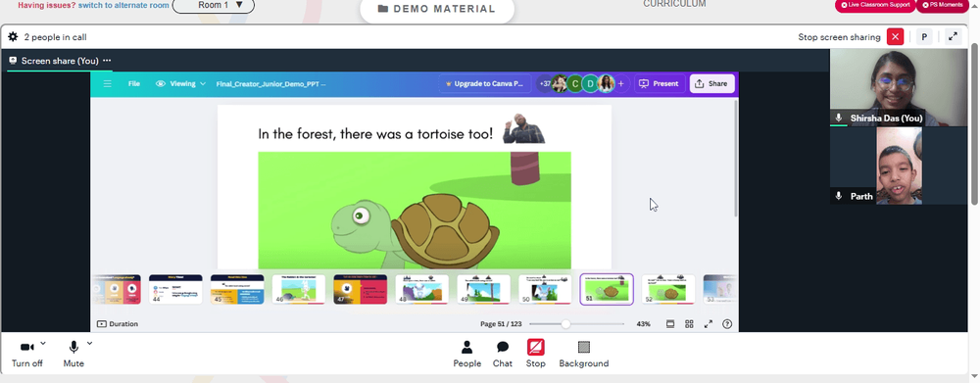Expand microphone options chevron
The image size is (980, 383).
(89, 343)
